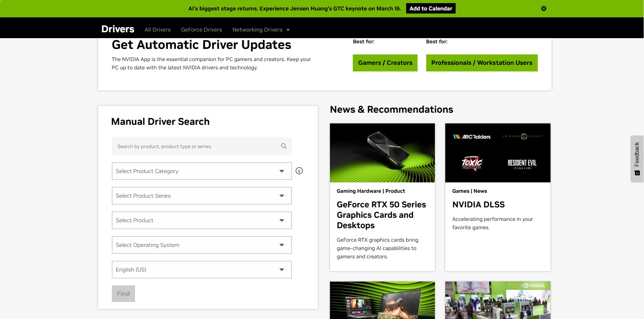644x319 pixels.
Task: Open the Select Product Category dropdown
Action: tap(202, 171)
